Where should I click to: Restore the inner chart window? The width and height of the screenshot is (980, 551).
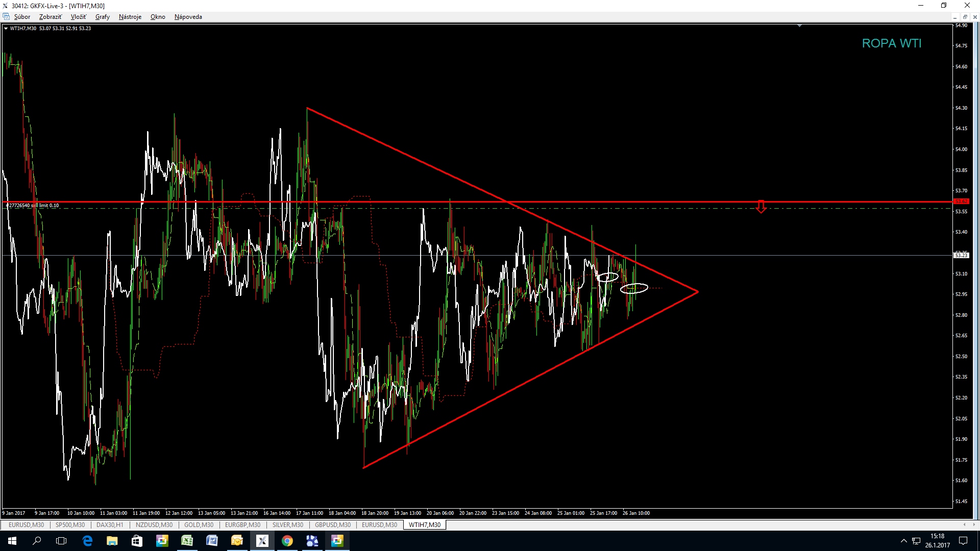coord(965,17)
